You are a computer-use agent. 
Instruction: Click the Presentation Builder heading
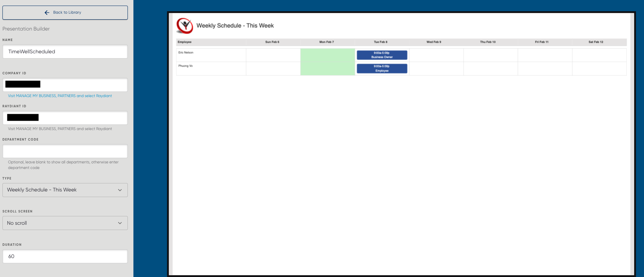click(26, 29)
